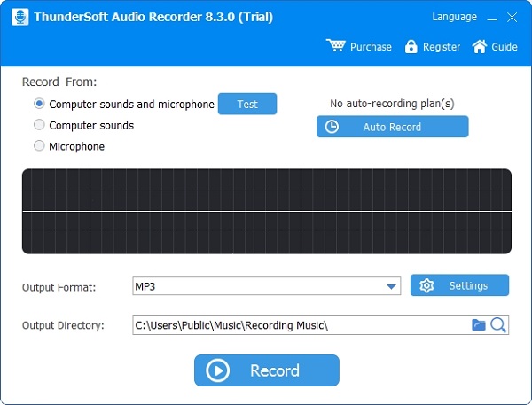Click the Output Directory path field
The width and height of the screenshot is (532, 405).
[300, 325]
